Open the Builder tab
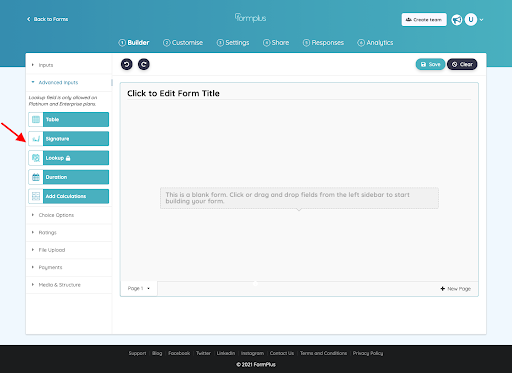The image size is (512, 373). point(134,43)
